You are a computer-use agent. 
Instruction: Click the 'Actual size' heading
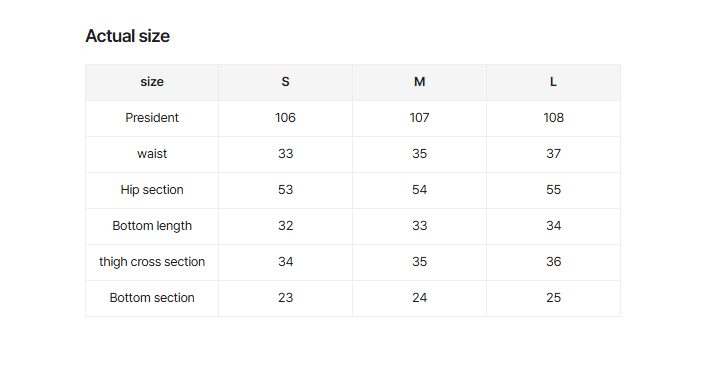pyautogui.click(x=128, y=36)
